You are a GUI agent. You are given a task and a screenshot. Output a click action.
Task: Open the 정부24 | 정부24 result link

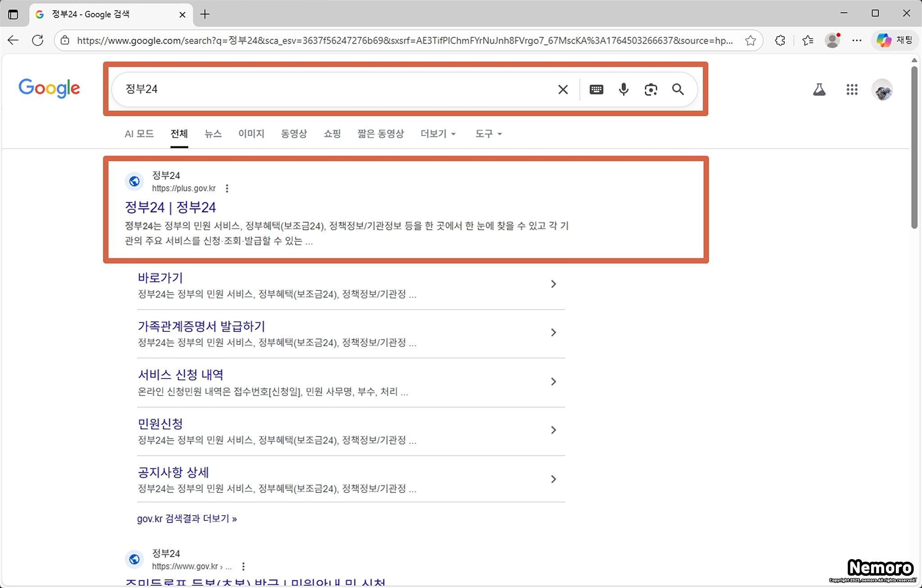pyautogui.click(x=170, y=207)
